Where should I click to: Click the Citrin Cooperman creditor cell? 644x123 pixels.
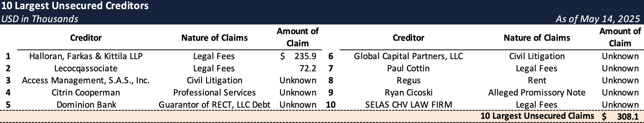point(86,93)
